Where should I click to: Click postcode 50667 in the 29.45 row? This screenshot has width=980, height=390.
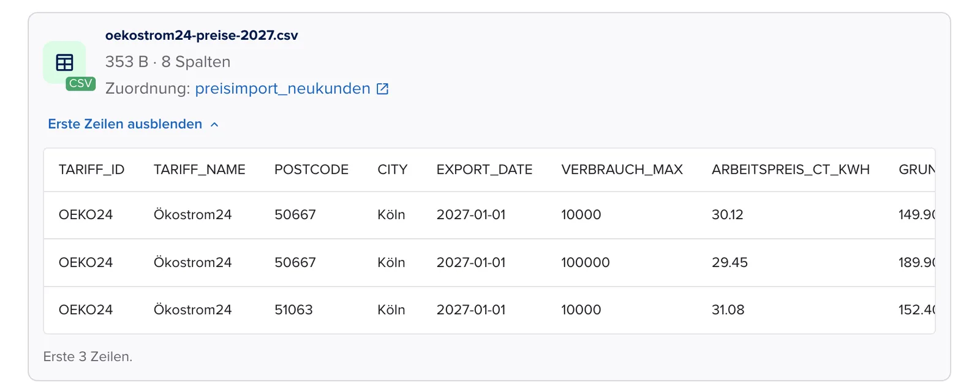[x=295, y=263]
